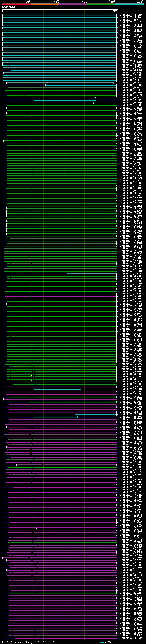The image size is (146, 644).
Task: Click hit label UniRef100_C6SRJ9
Action: click(131, 279)
